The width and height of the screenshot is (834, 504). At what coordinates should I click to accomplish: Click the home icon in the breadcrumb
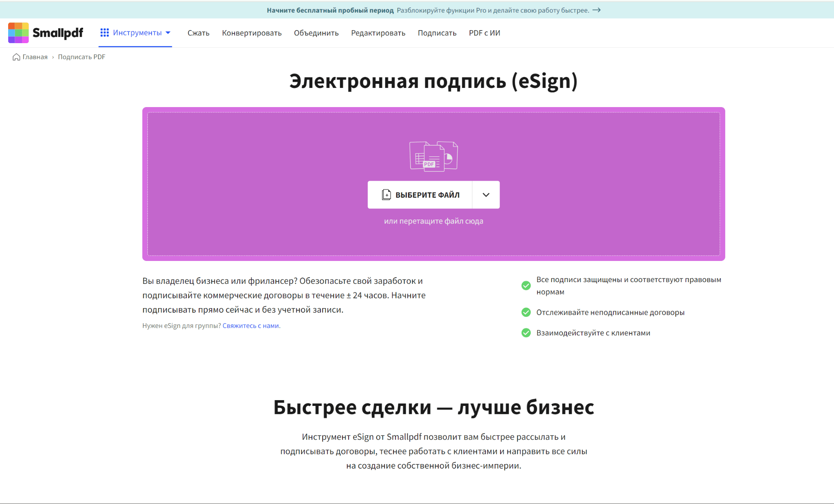coord(16,57)
